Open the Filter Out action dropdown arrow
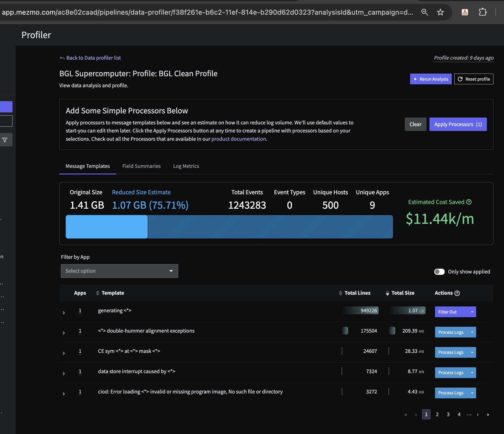 pos(472,312)
